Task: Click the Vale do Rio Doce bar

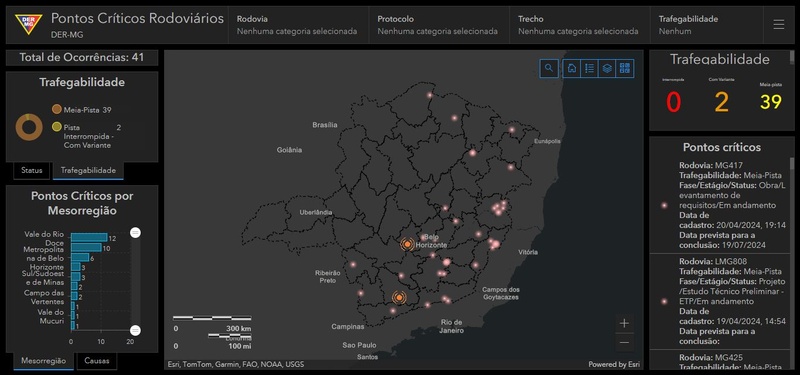Action: [x=89, y=237]
